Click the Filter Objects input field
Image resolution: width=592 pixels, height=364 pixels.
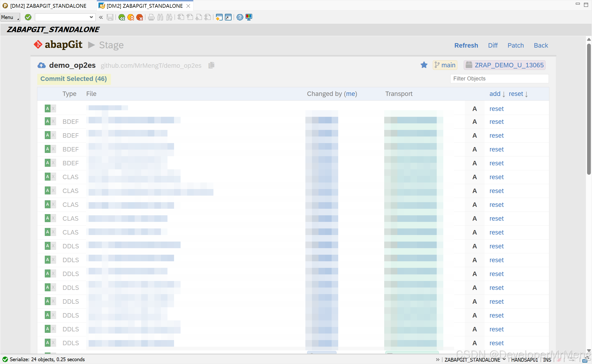(499, 79)
